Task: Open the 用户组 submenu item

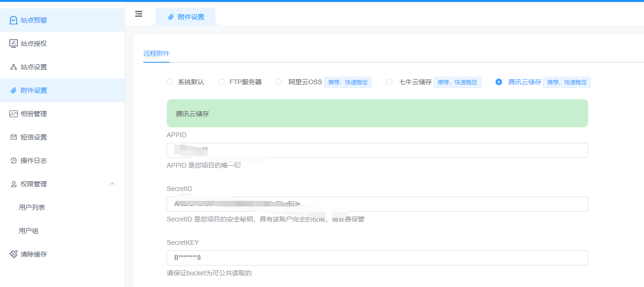Action: pos(62,231)
